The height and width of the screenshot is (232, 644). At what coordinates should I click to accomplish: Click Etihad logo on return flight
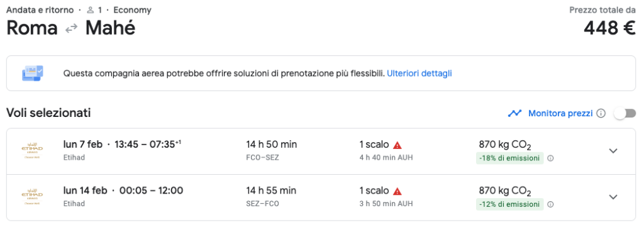(32, 197)
